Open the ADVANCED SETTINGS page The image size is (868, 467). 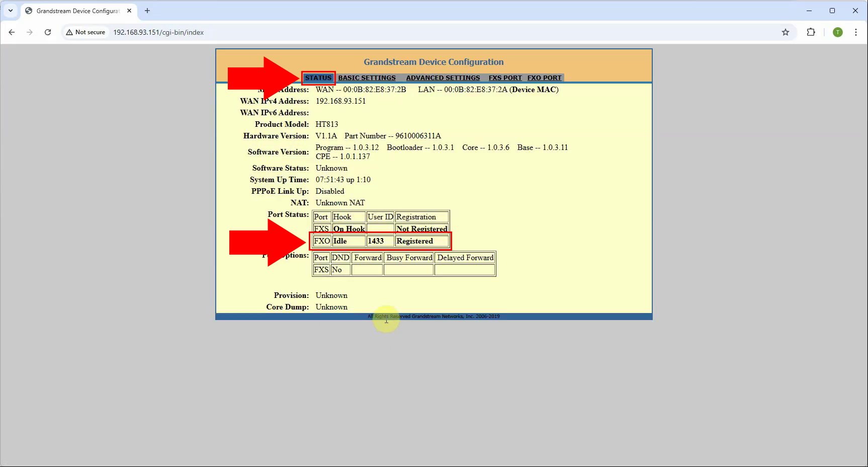click(x=443, y=78)
